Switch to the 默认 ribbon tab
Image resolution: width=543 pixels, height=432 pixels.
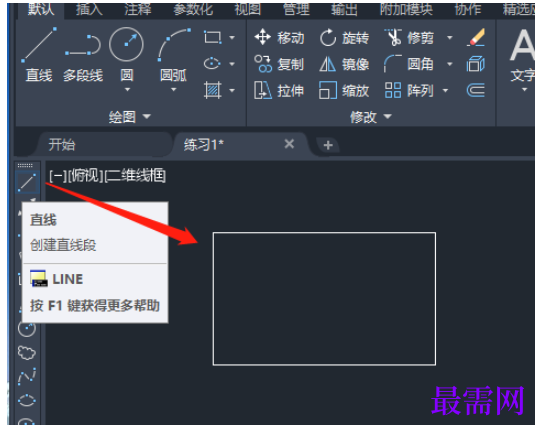(41, 10)
